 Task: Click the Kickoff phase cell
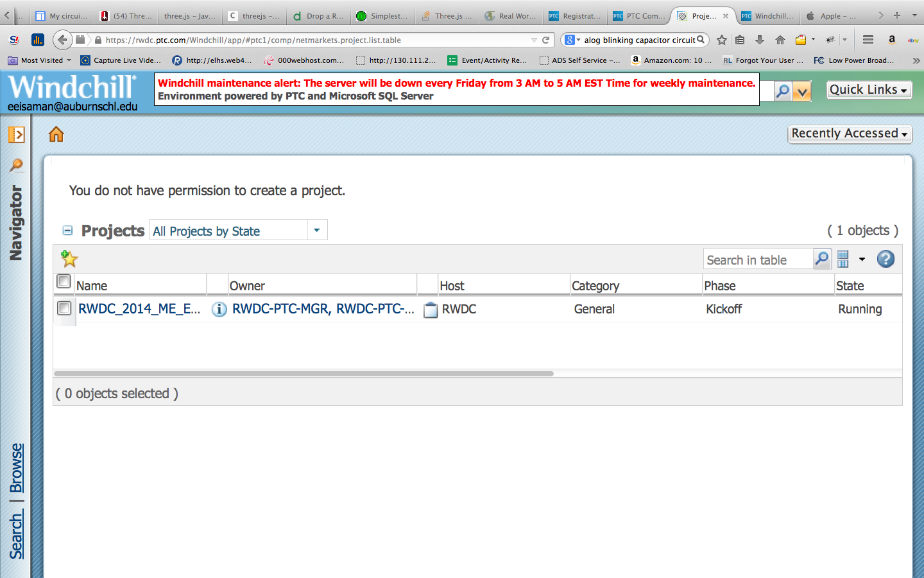pos(724,309)
